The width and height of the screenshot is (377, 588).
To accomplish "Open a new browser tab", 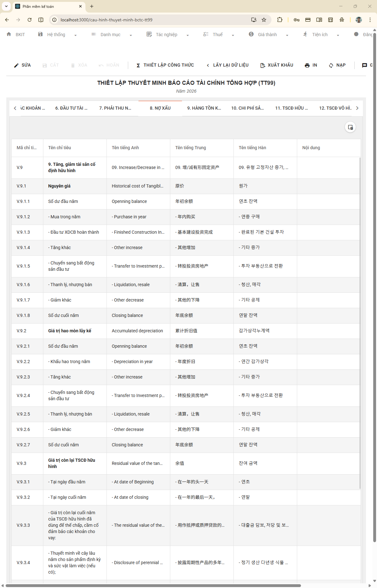I will click(92, 6).
